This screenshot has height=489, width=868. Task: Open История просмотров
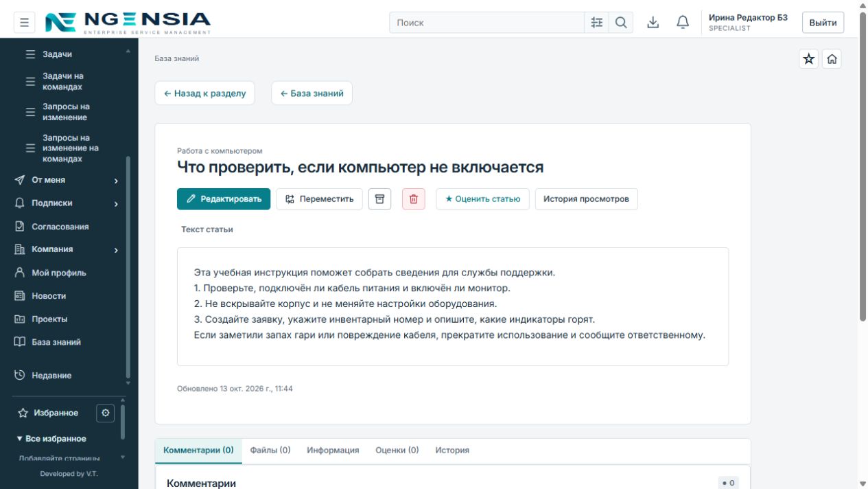click(x=586, y=199)
